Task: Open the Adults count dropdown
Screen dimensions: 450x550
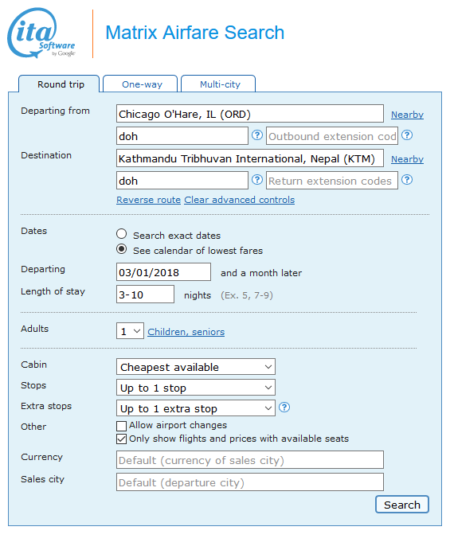Action: pos(130,331)
